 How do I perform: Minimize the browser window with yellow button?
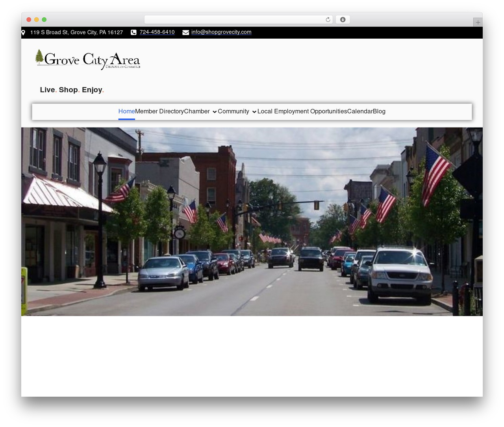pos(37,20)
